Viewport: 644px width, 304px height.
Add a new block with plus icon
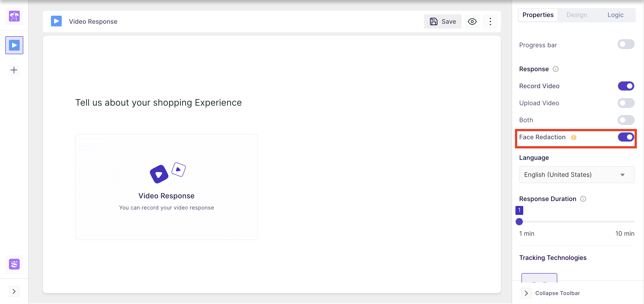coord(14,70)
